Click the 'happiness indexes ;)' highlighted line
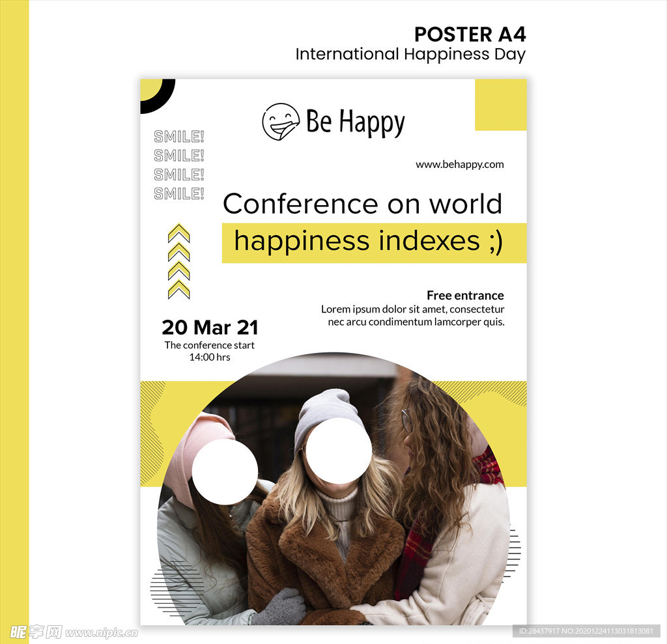This screenshot has width=667, height=644. tap(369, 242)
